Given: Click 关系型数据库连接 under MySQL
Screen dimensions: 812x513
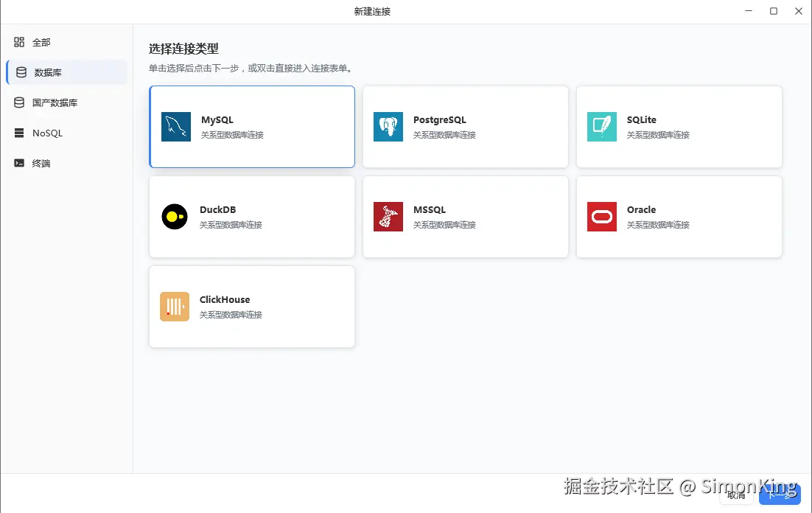Looking at the screenshot, I should [x=232, y=135].
